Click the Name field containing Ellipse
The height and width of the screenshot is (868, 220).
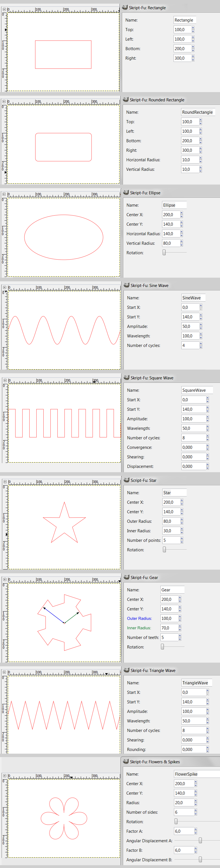[x=174, y=205]
